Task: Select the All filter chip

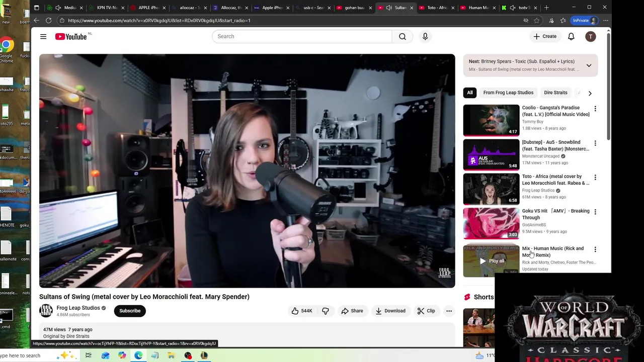Action: pos(470,93)
